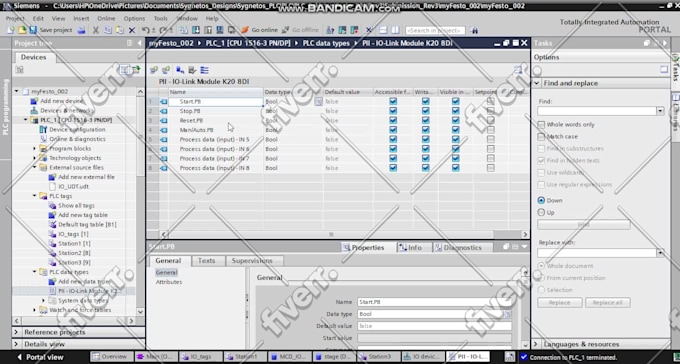Cut the selection with the scissors icon
This screenshot has width=680, height=364.
(x=95, y=30)
